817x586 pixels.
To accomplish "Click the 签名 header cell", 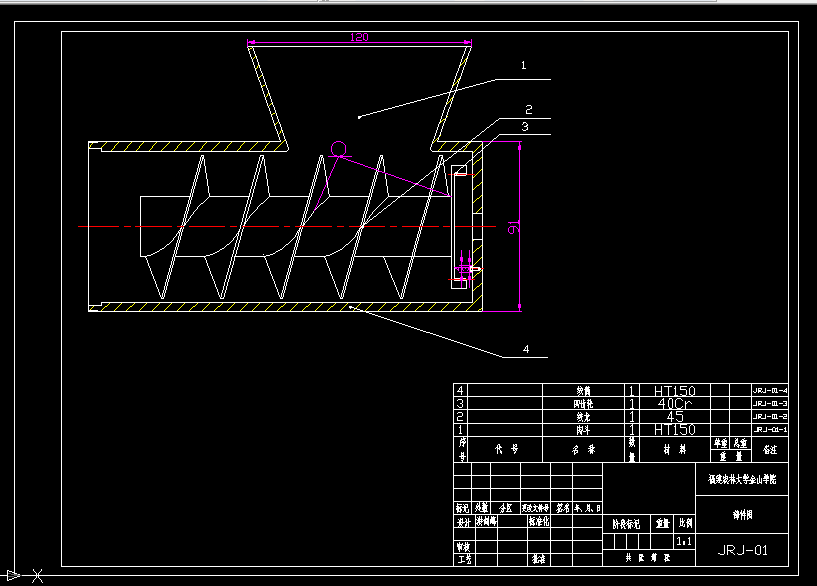I will coord(562,508).
